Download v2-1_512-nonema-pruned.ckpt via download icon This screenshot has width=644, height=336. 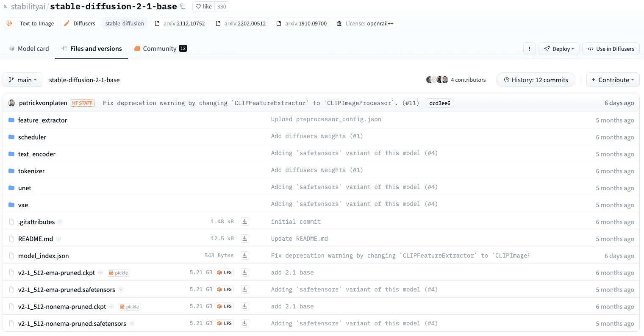click(244, 306)
